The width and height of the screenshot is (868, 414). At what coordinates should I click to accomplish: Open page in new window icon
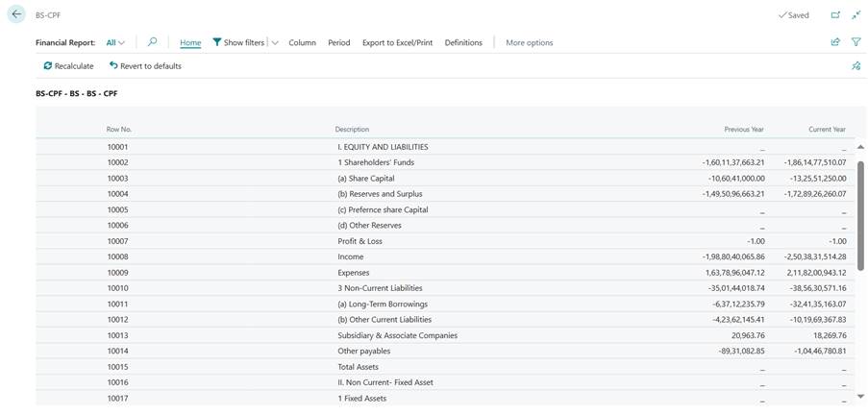835,15
